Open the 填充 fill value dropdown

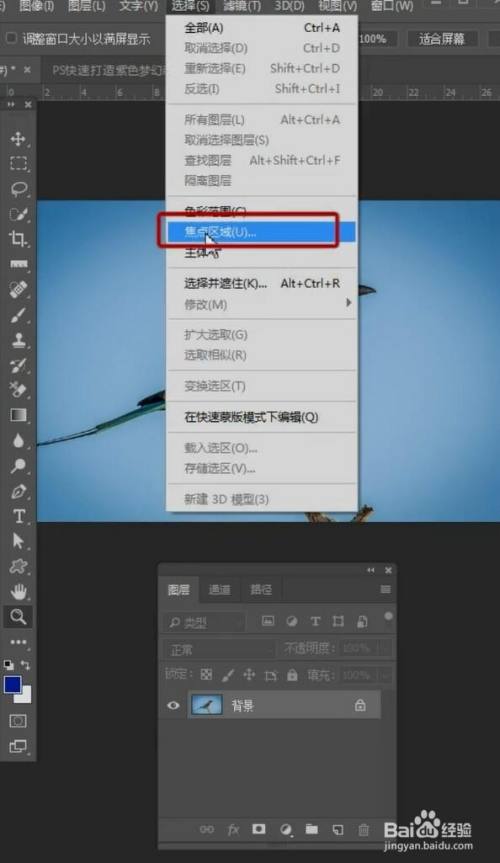click(x=385, y=674)
